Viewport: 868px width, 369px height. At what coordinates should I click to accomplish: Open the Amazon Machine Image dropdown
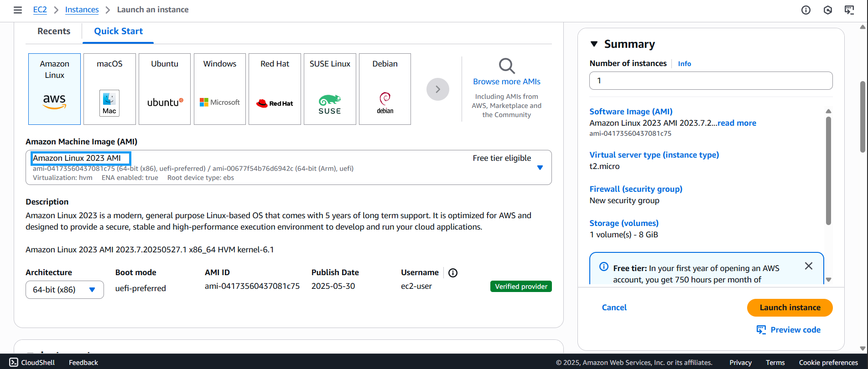(289, 167)
